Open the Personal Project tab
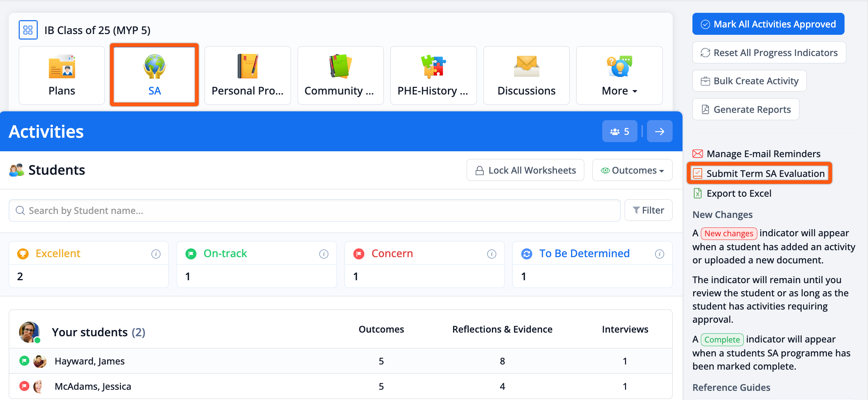The width and height of the screenshot is (868, 400). click(247, 75)
